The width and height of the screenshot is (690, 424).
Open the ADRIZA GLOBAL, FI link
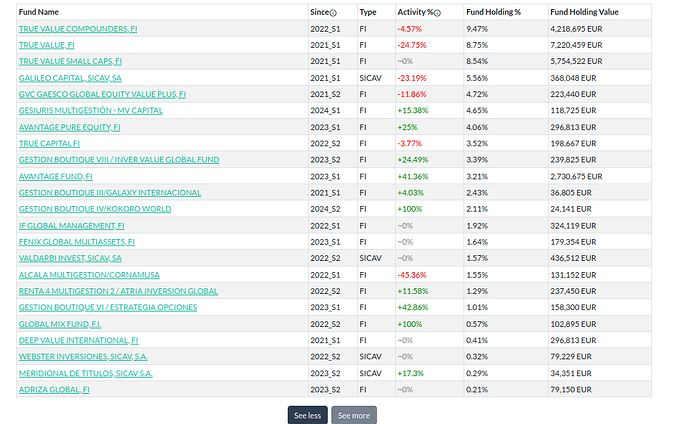click(x=54, y=390)
